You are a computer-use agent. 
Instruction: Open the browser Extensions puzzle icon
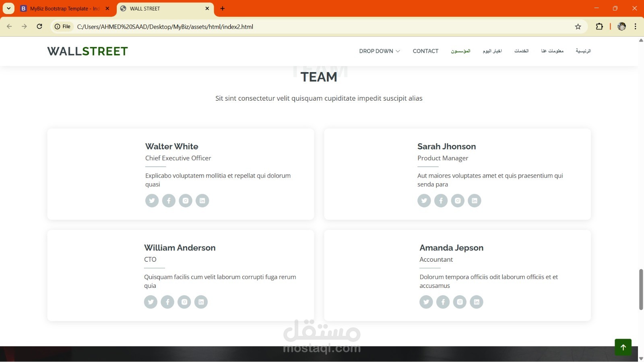coord(599,27)
